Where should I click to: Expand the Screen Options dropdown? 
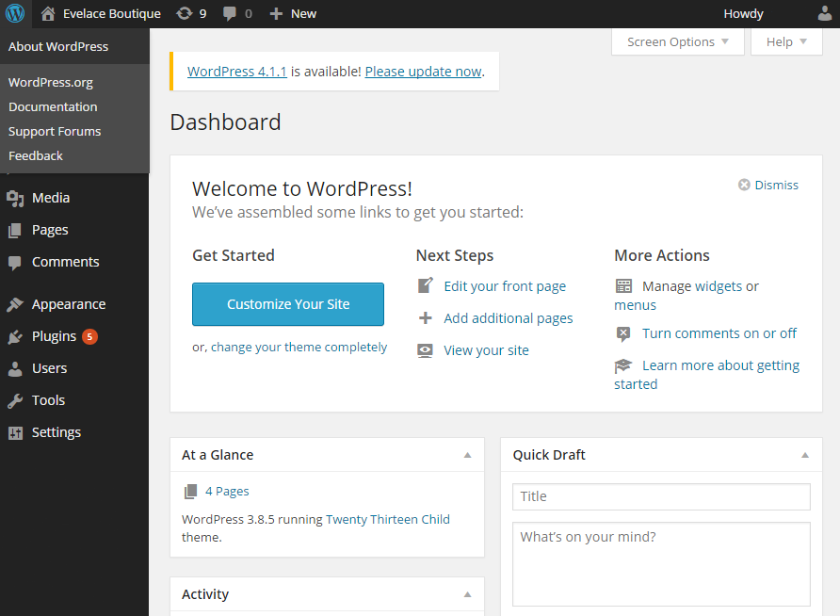click(x=678, y=41)
